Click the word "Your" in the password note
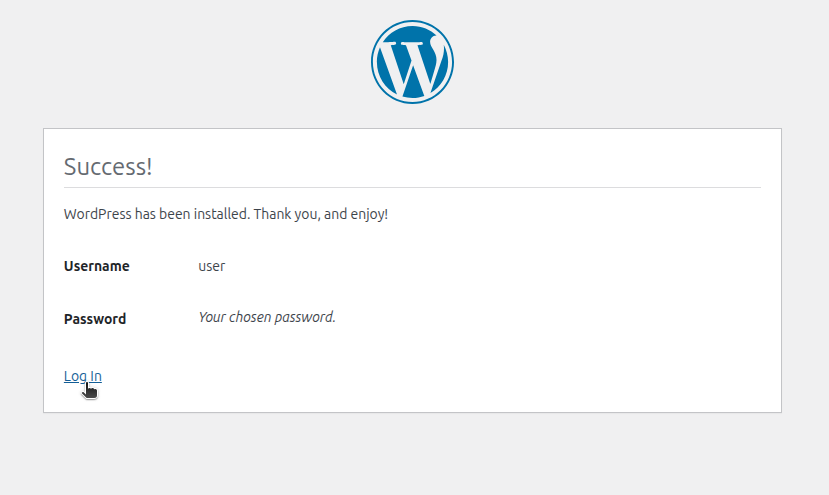 pyautogui.click(x=212, y=317)
